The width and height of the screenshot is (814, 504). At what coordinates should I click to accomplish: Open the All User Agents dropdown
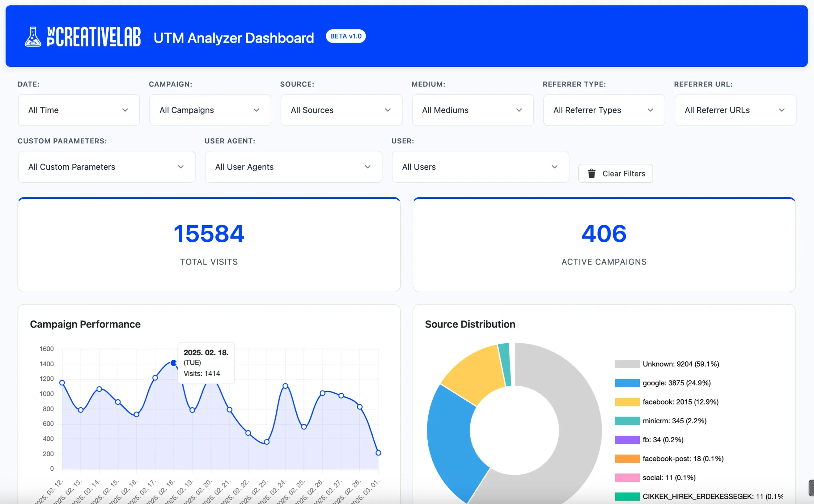293,167
